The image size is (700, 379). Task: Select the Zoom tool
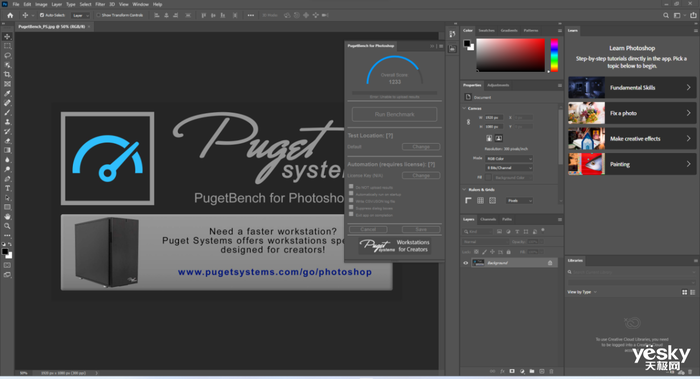click(x=7, y=226)
